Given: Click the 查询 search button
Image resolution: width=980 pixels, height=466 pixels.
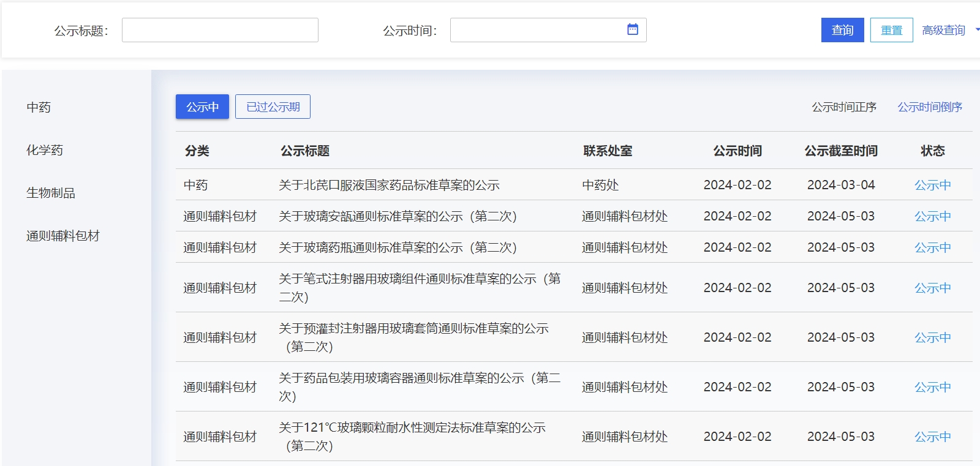Looking at the screenshot, I should (842, 30).
